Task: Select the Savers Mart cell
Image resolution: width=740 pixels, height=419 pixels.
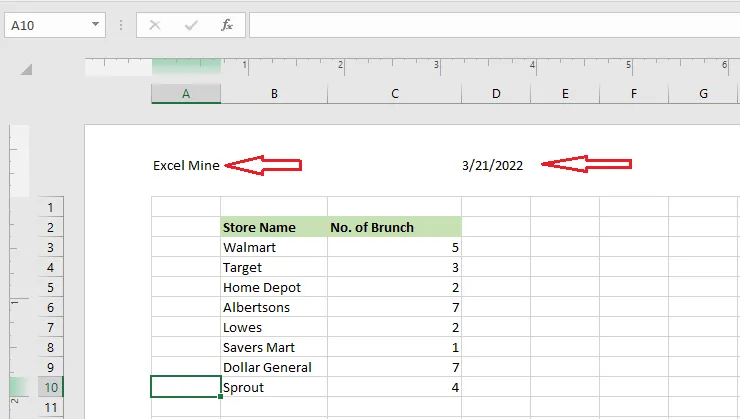Action: pyautogui.click(x=274, y=347)
